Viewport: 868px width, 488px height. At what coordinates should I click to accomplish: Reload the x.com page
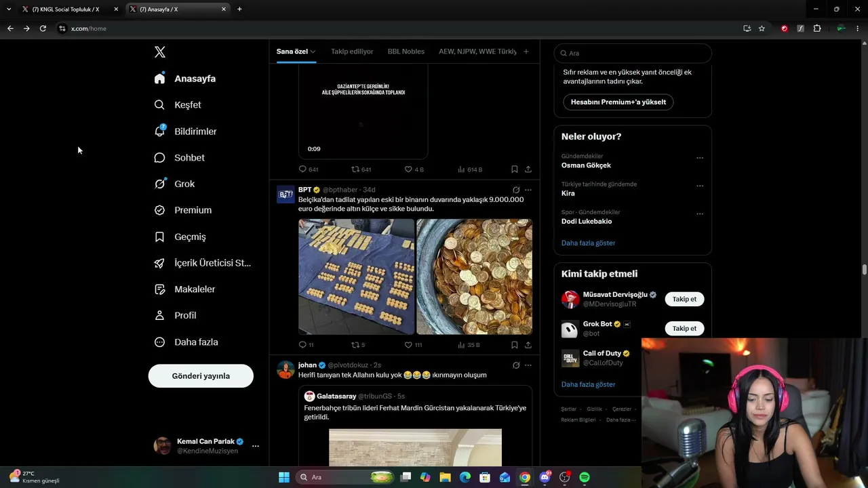(43, 28)
